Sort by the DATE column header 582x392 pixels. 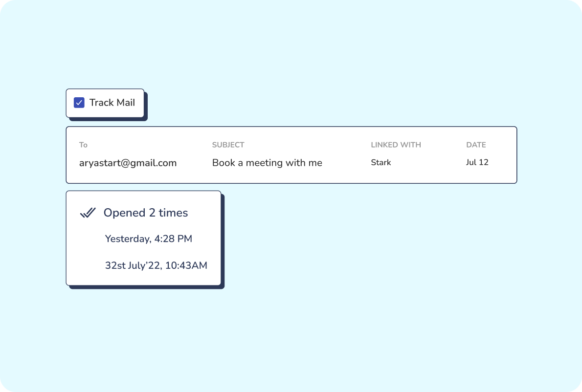point(476,145)
